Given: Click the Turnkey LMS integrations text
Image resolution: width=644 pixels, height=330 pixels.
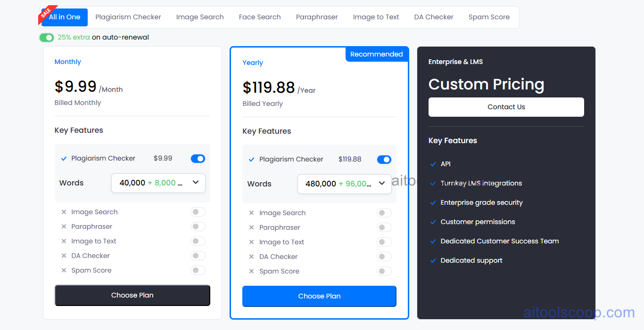Looking at the screenshot, I should 481,183.
